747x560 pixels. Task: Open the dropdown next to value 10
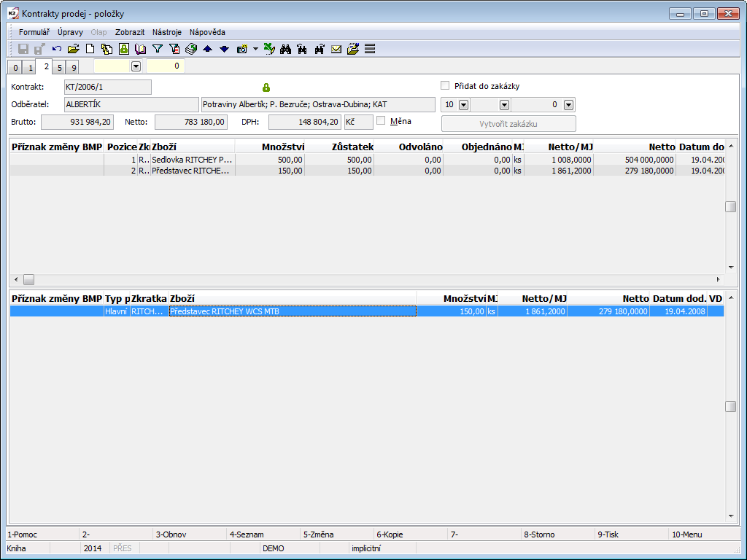[x=463, y=104]
